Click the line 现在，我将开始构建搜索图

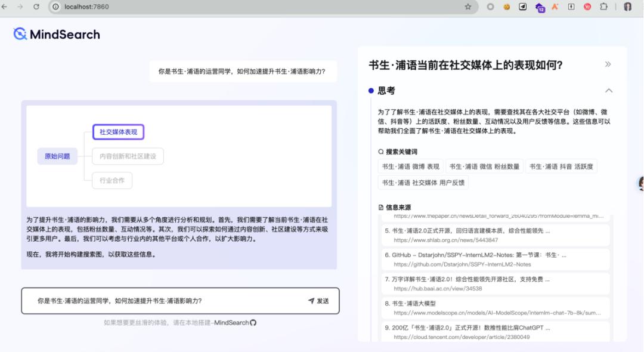tap(92, 254)
